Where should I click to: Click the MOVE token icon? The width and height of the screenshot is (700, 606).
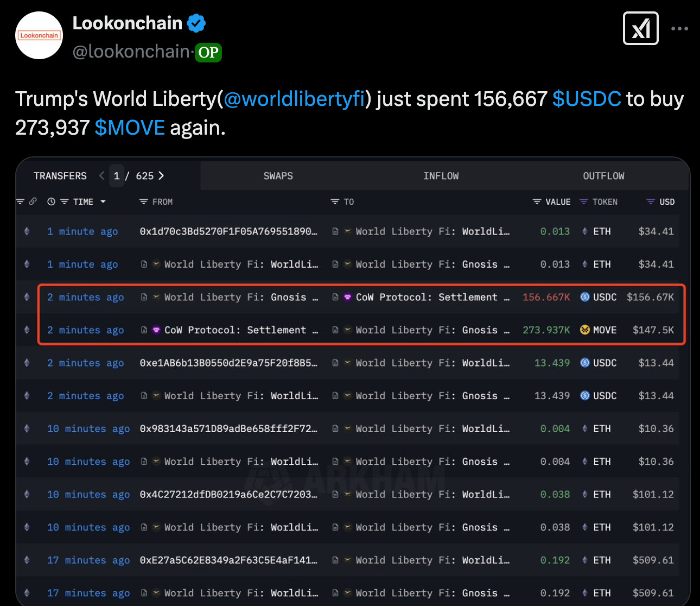[x=585, y=330]
